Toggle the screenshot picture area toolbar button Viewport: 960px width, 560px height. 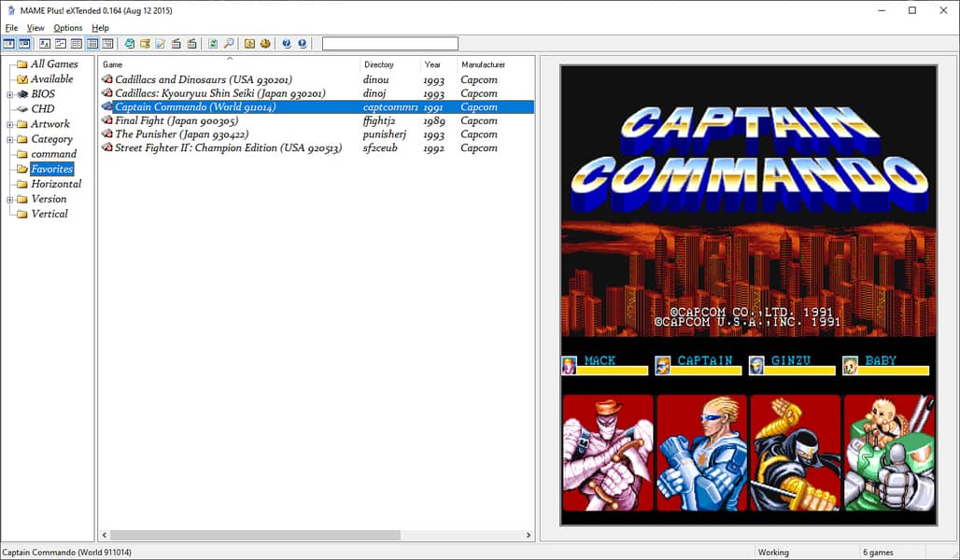click(24, 44)
